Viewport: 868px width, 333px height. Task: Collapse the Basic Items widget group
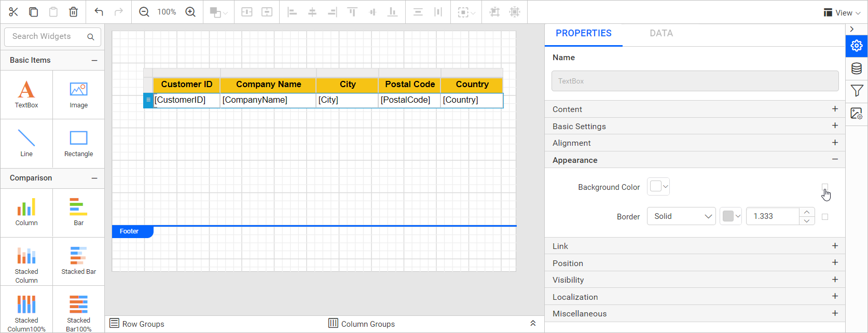click(94, 60)
